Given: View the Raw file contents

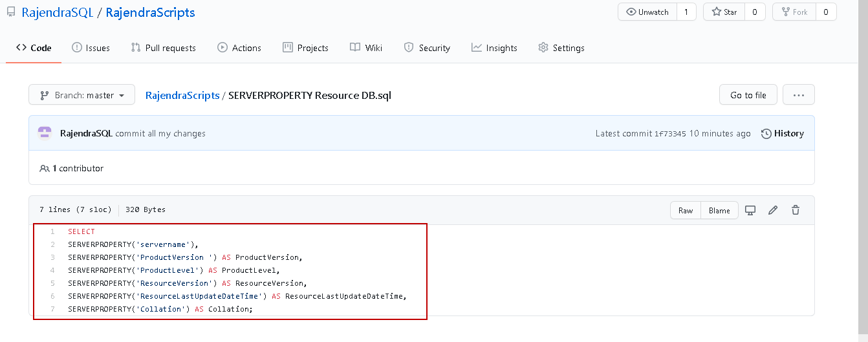Looking at the screenshot, I should coord(686,210).
